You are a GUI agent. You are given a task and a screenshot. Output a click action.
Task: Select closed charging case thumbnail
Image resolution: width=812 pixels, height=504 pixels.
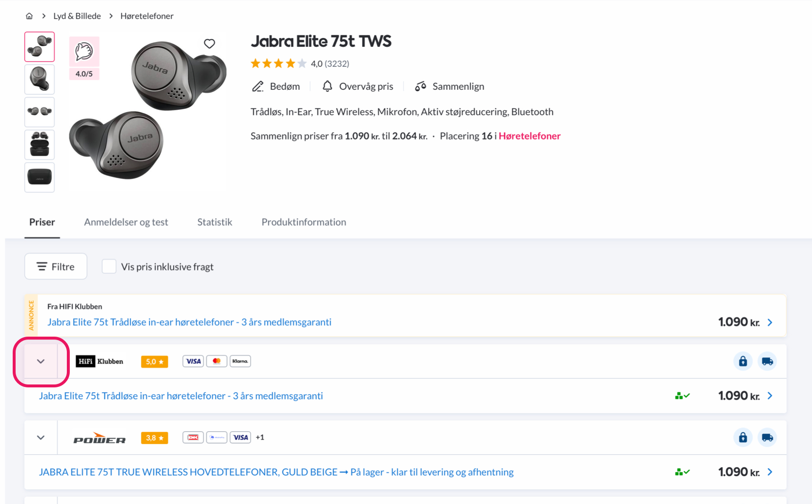pyautogui.click(x=40, y=177)
